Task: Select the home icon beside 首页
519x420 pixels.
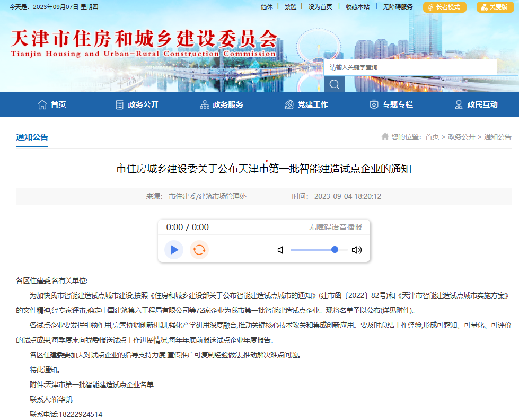Action: (42, 104)
